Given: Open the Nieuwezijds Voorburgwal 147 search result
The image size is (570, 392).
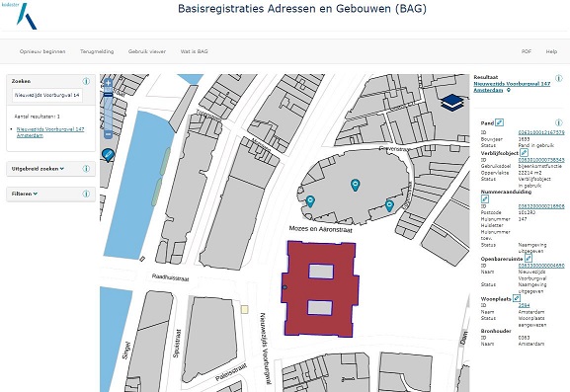Looking at the screenshot, I should (x=50, y=132).
